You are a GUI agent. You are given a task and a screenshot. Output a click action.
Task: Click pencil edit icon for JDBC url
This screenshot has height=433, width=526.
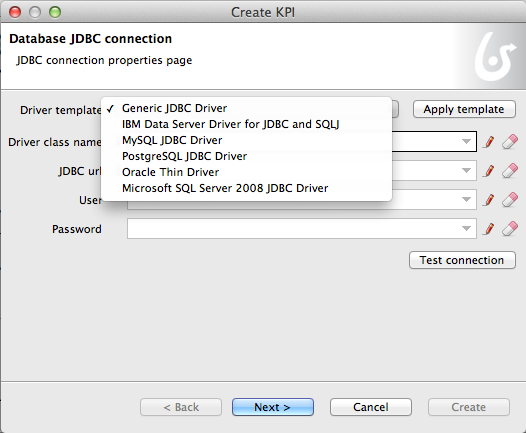(489, 171)
